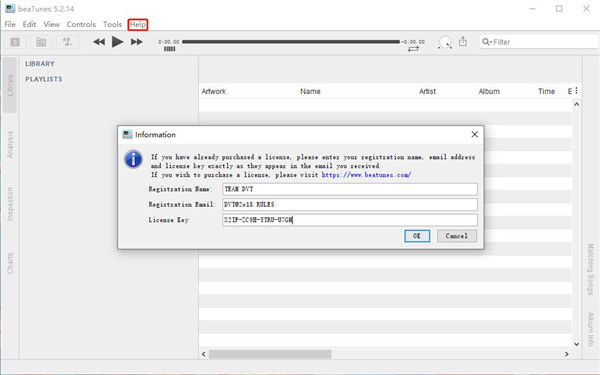Click the Registration Name field
This screenshot has width=600, height=375.
pyautogui.click(x=350, y=189)
